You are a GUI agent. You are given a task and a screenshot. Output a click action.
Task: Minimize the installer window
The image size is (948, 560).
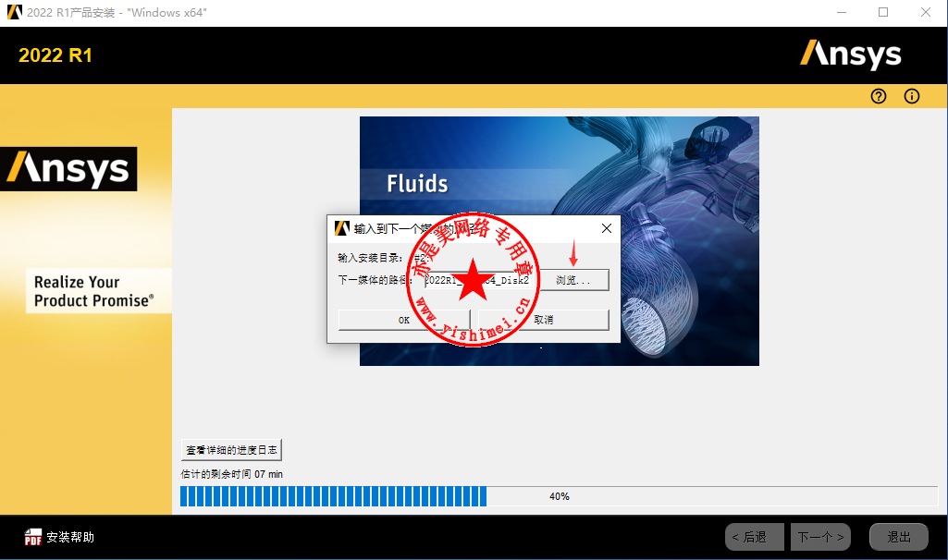(x=841, y=12)
